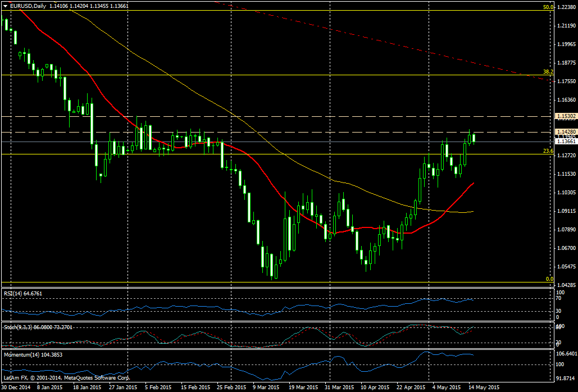Click the current price tag 1.13661

tap(566, 142)
